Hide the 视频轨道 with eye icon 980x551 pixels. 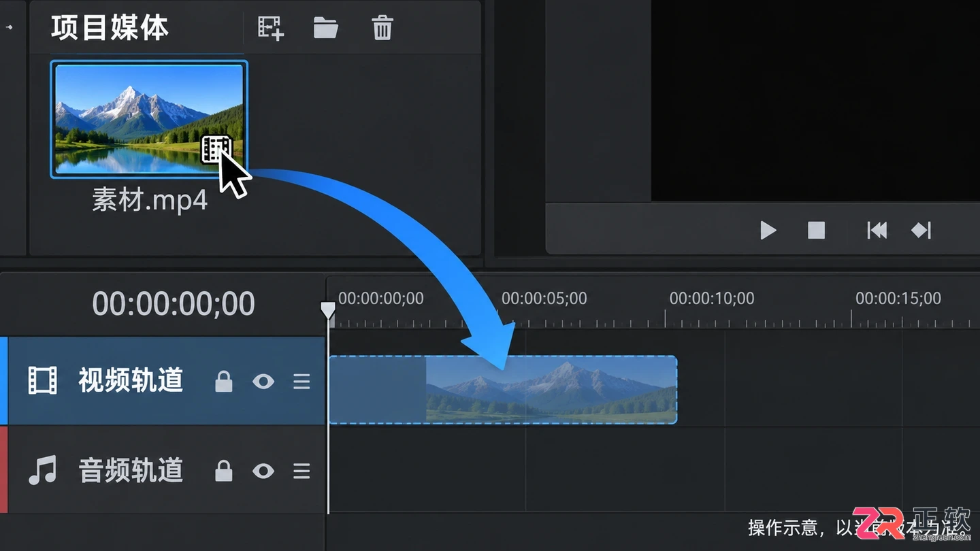(x=263, y=382)
